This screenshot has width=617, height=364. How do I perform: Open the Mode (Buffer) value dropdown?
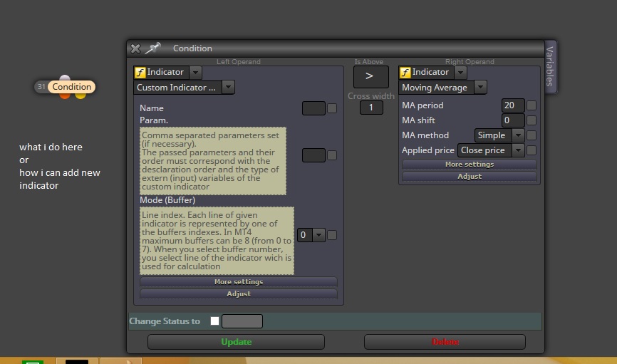click(318, 235)
